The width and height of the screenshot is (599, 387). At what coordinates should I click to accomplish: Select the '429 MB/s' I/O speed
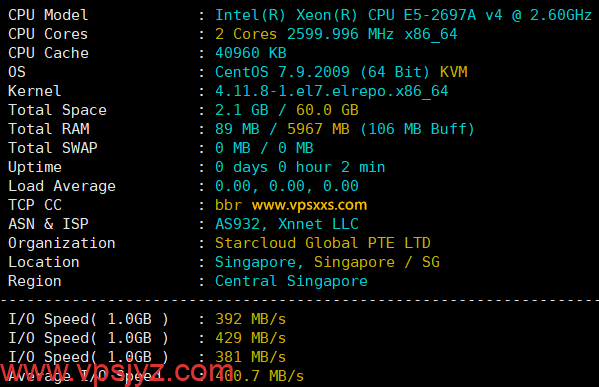coord(251,338)
